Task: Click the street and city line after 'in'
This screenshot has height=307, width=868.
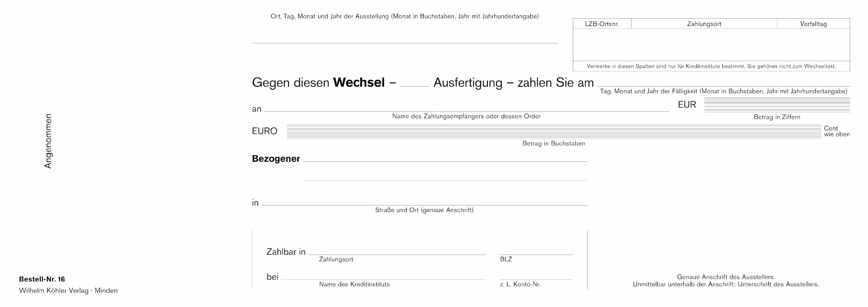Action: pos(424,205)
